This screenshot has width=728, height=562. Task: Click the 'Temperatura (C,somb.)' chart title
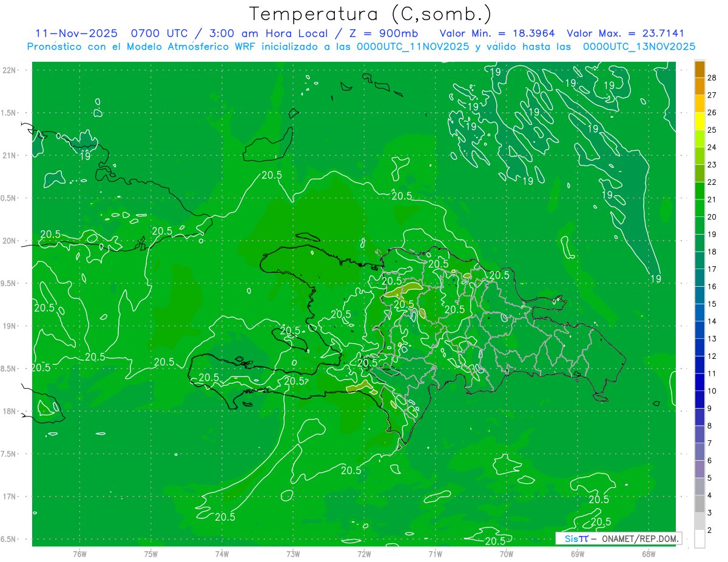click(371, 15)
